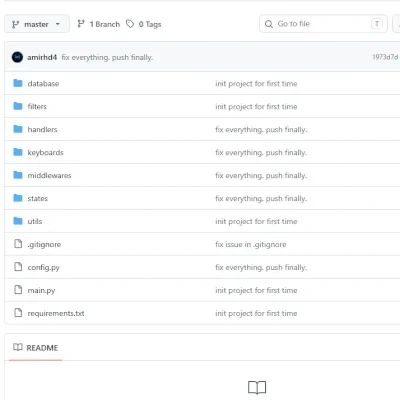This screenshot has height=400, width=400.
Task: Open the master branch dropdown
Action: click(x=37, y=24)
